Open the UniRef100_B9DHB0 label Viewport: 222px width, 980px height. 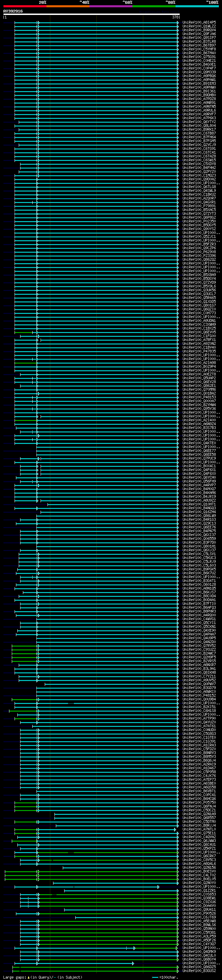pyautogui.click(x=199, y=95)
